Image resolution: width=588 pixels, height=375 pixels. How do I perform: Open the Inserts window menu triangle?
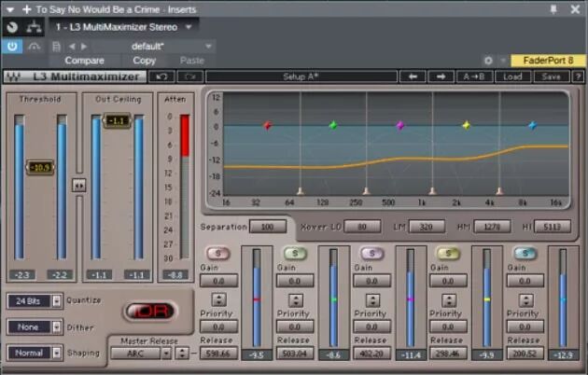click(10, 9)
